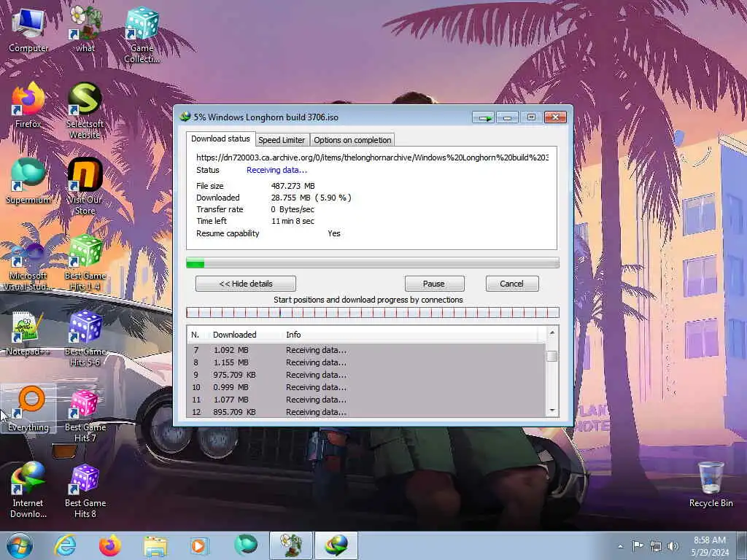Open the Options on completion tab

[x=352, y=140]
